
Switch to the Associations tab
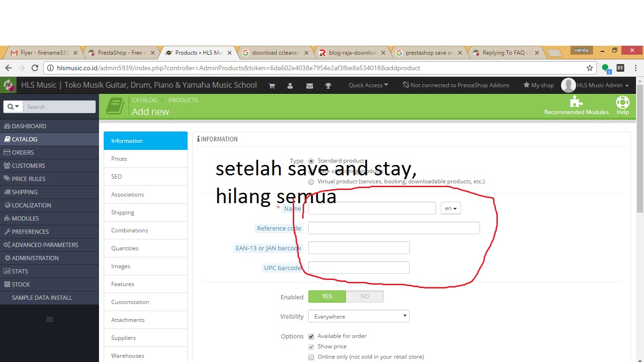146,195
